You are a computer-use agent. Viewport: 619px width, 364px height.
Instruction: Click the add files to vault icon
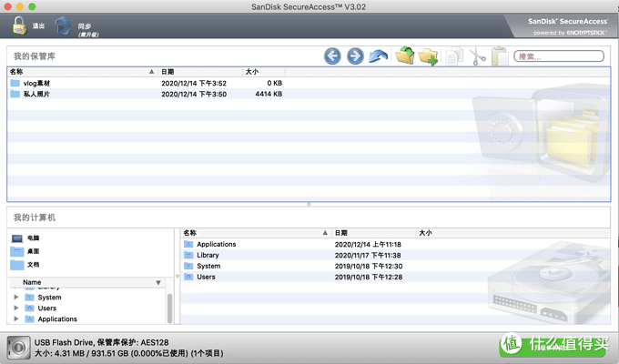pos(405,56)
